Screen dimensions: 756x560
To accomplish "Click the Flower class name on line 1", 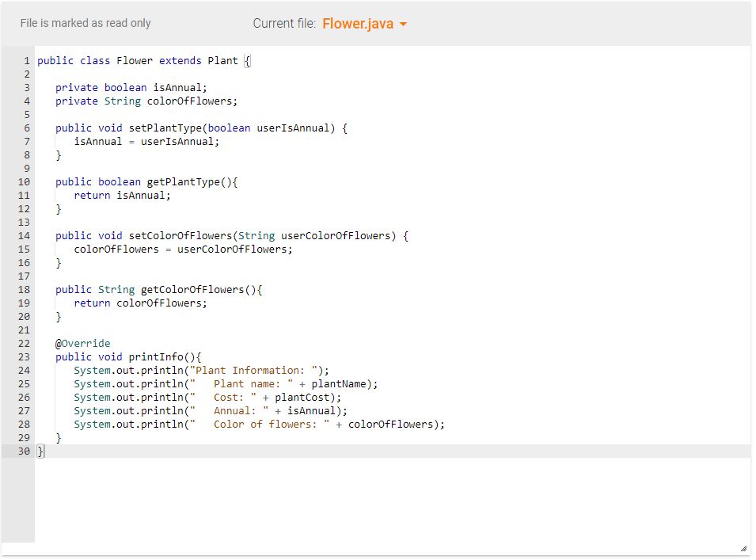I will coord(134,60).
